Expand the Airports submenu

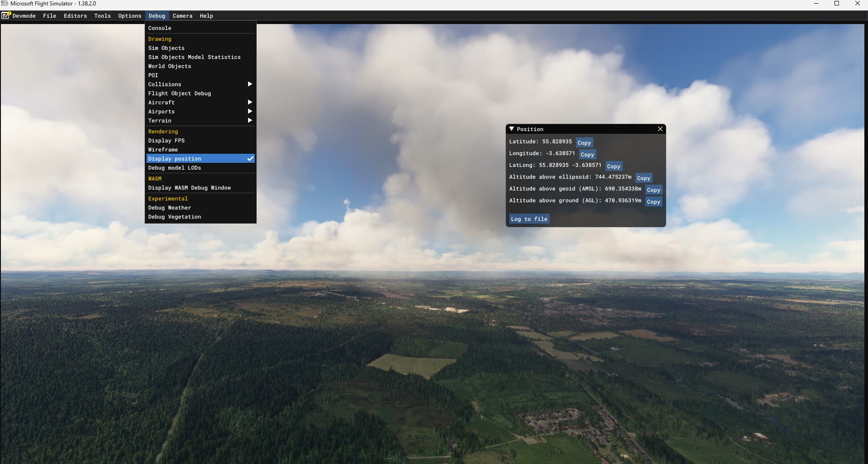[200, 112]
